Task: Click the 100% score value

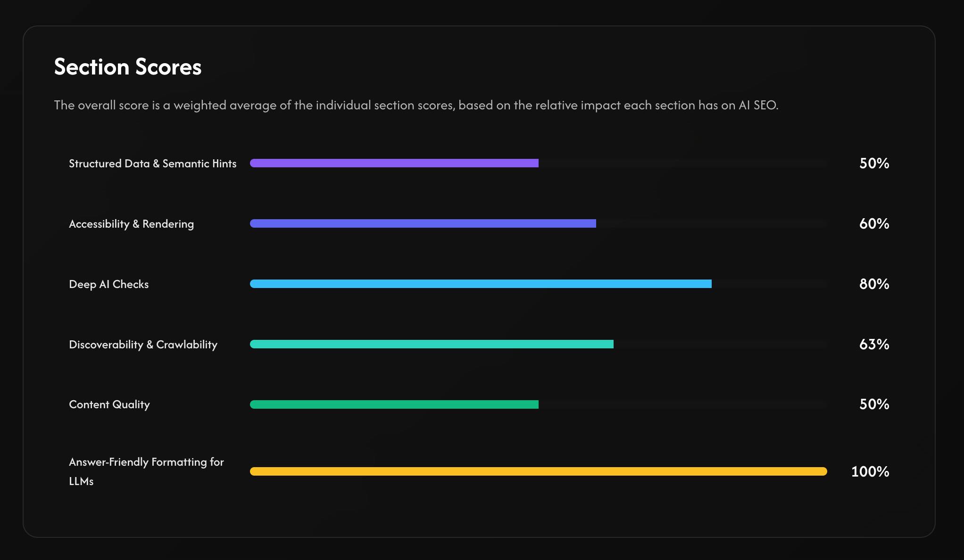Action: [870, 471]
